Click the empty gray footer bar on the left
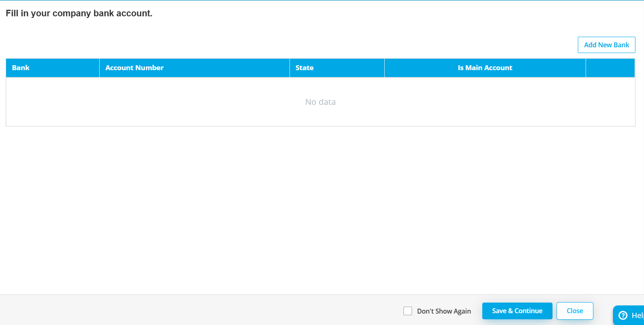The height and width of the screenshot is (325, 644). [163, 310]
